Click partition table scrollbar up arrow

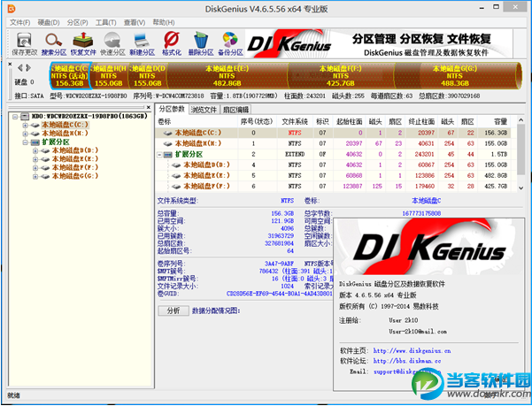coord(520,120)
